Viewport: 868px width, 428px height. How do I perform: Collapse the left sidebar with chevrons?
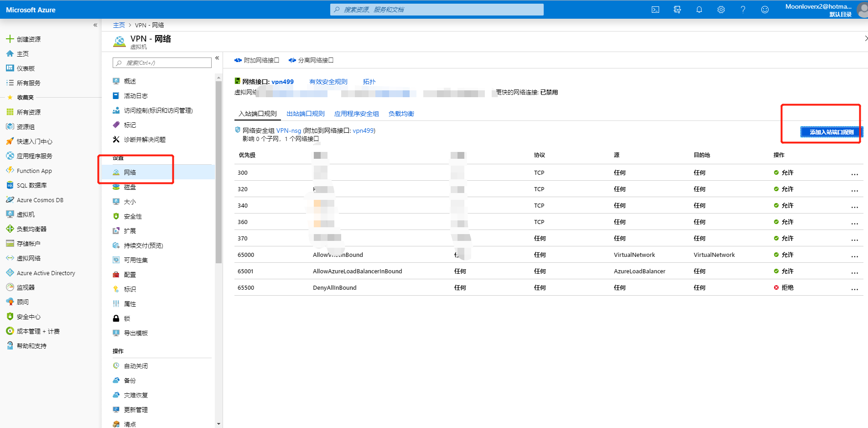[x=95, y=25]
